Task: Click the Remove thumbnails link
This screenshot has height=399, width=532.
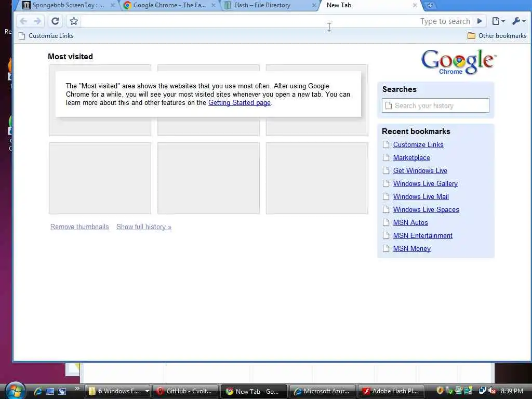Action: [x=79, y=227]
